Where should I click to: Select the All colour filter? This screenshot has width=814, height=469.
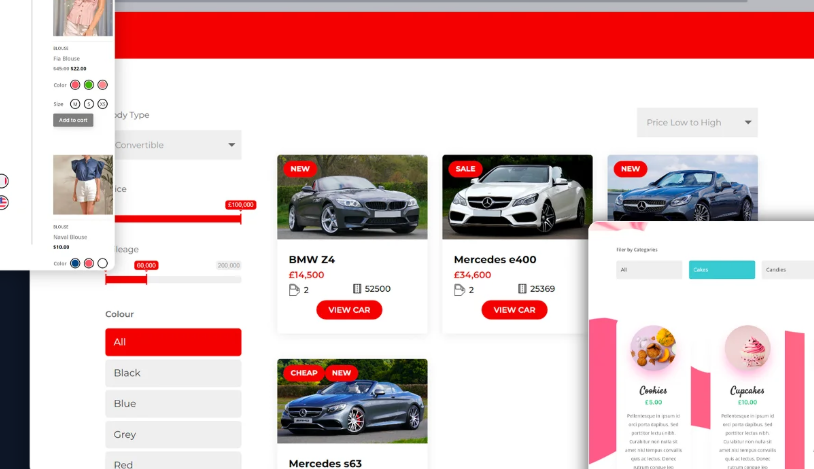point(173,342)
